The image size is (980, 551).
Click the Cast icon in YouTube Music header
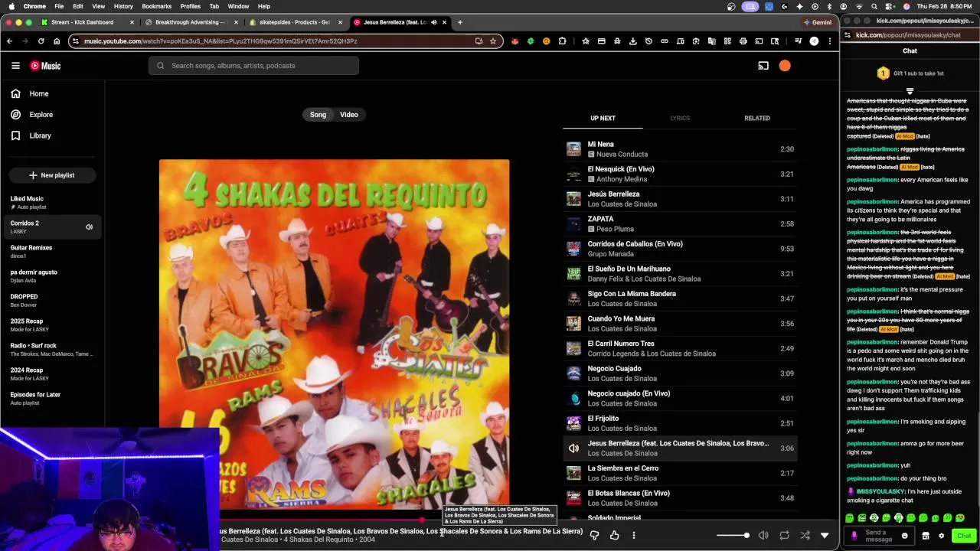tap(763, 66)
